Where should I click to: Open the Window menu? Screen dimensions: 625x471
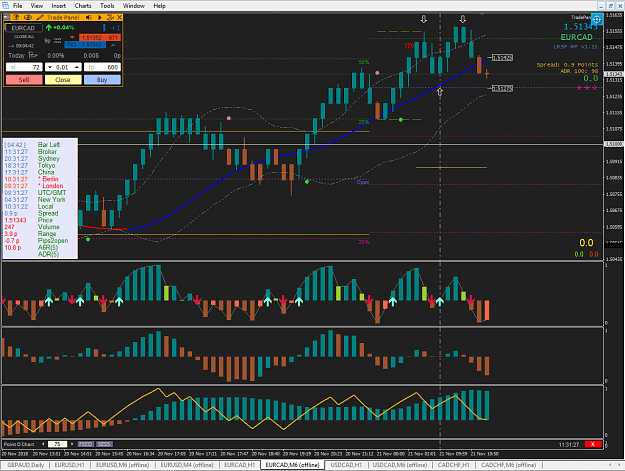coord(134,6)
